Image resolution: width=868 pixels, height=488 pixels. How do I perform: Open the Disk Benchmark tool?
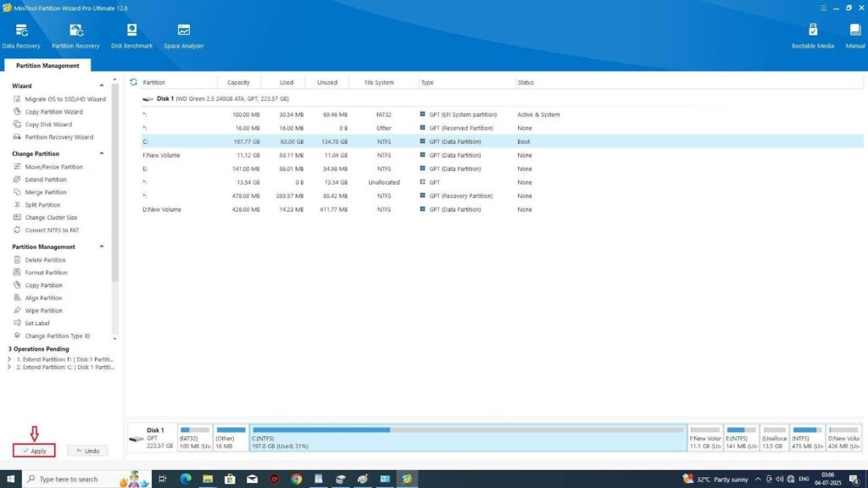coord(131,35)
